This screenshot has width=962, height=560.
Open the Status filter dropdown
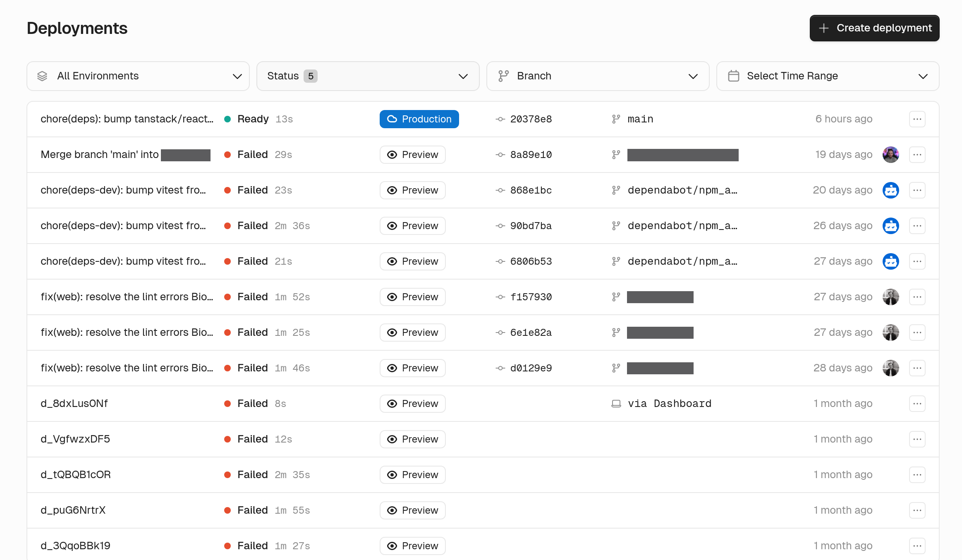pos(368,76)
